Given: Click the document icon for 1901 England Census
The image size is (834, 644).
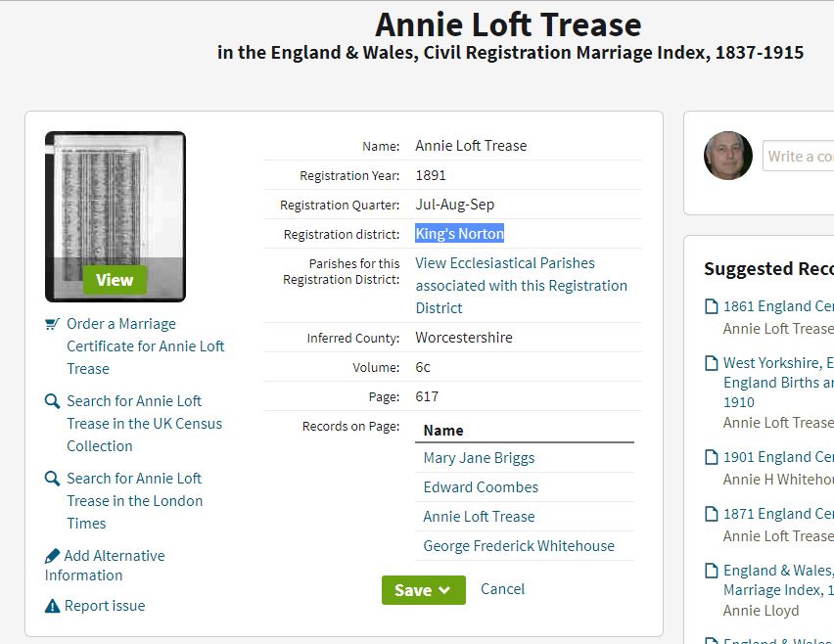Looking at the screenshot, I should (711, 457).
